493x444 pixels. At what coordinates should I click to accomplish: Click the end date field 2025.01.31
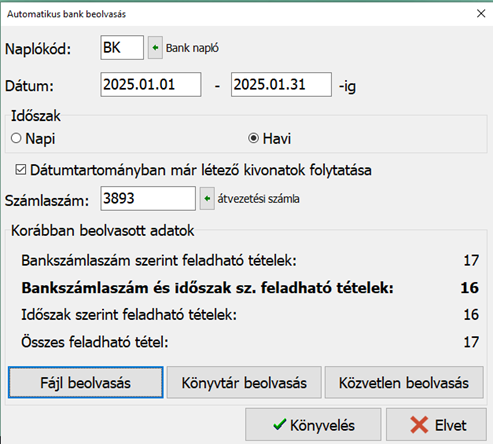(x=281, y=84)
